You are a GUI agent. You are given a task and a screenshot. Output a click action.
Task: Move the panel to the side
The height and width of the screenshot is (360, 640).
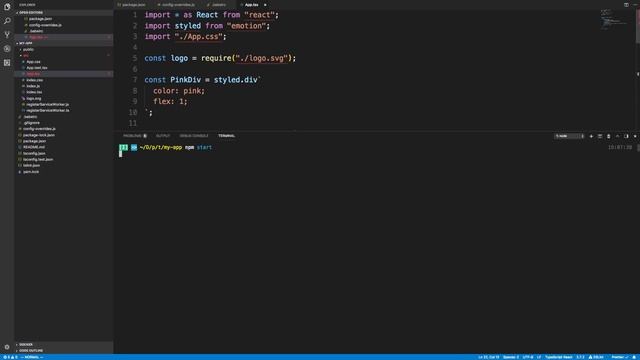pyautogui.click(x=626, y=136)
